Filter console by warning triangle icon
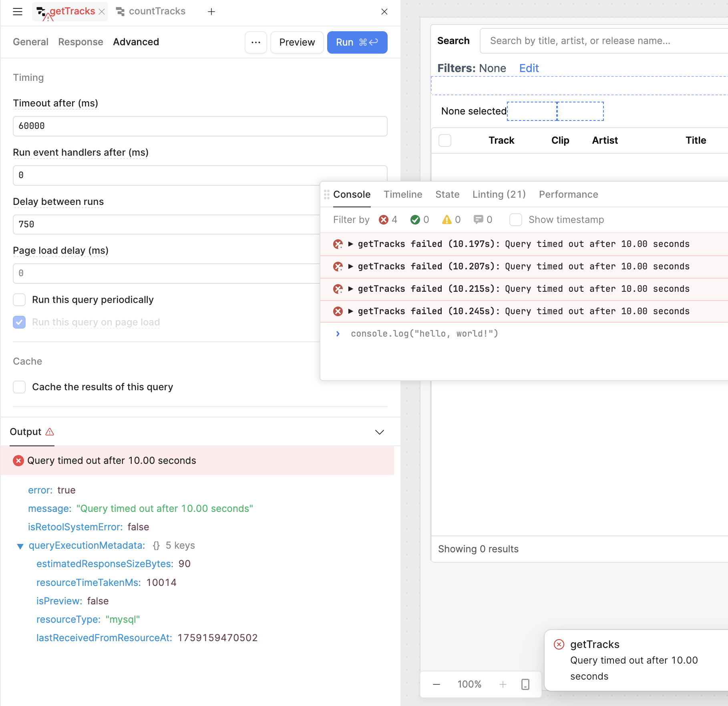This screenshot has width=728, height=706. click(446, 220)
